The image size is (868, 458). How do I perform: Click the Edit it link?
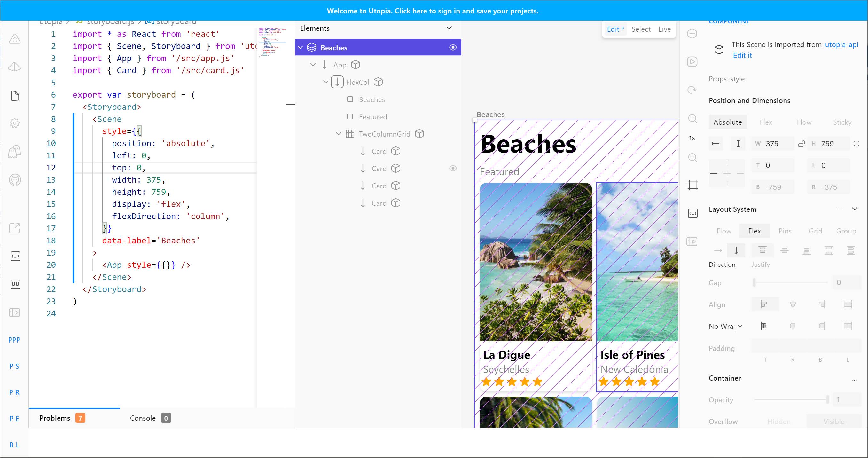[x=742, y=55]
